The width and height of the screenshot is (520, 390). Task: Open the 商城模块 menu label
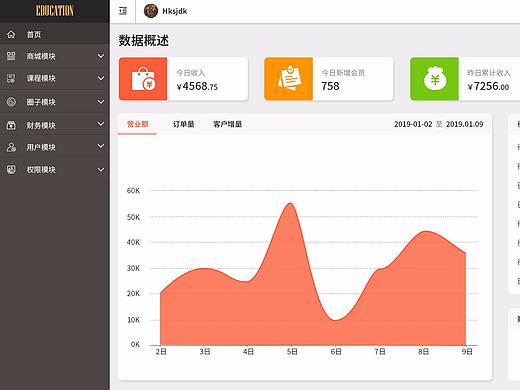coord(41,56)
